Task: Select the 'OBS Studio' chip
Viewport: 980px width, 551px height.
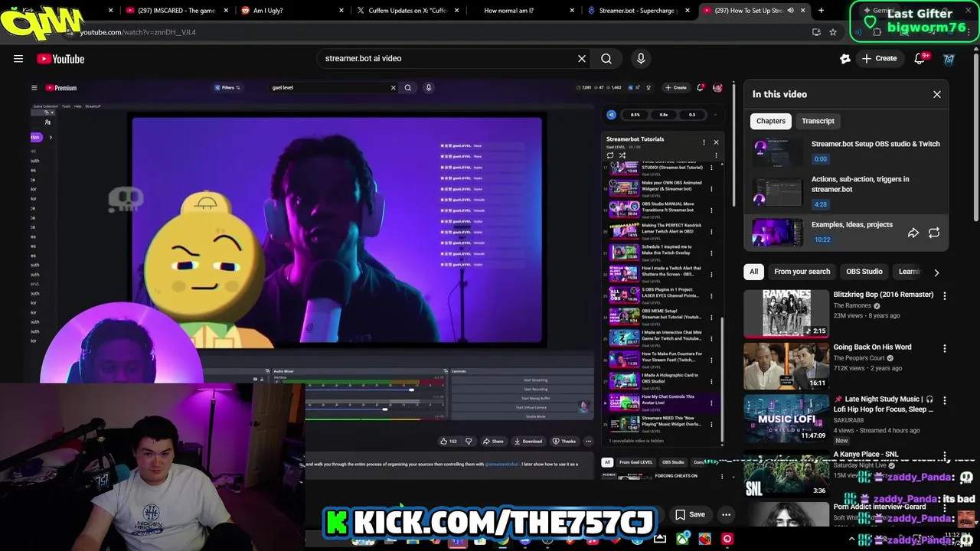Action: coord(864,272)
